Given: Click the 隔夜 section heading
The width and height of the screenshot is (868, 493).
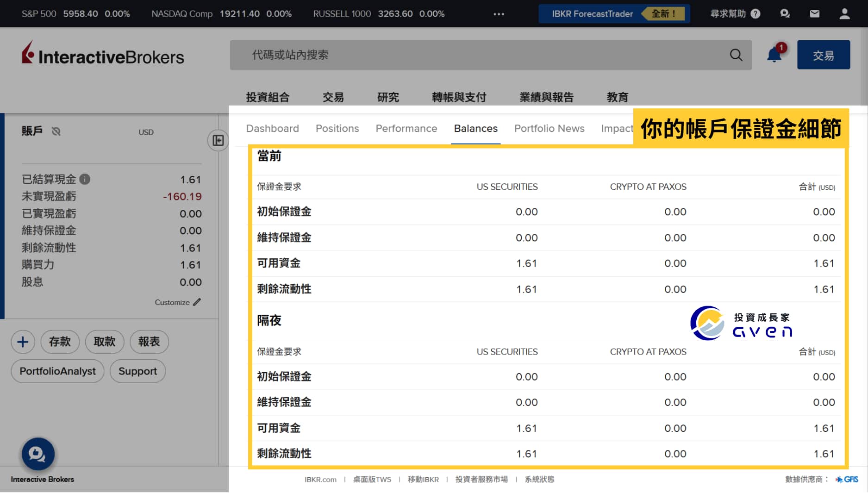Looking at the screenshot, I should 269,320.
